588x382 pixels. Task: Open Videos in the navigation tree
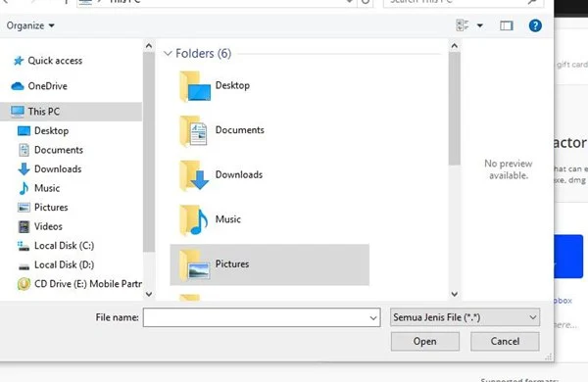pos(48,226)
